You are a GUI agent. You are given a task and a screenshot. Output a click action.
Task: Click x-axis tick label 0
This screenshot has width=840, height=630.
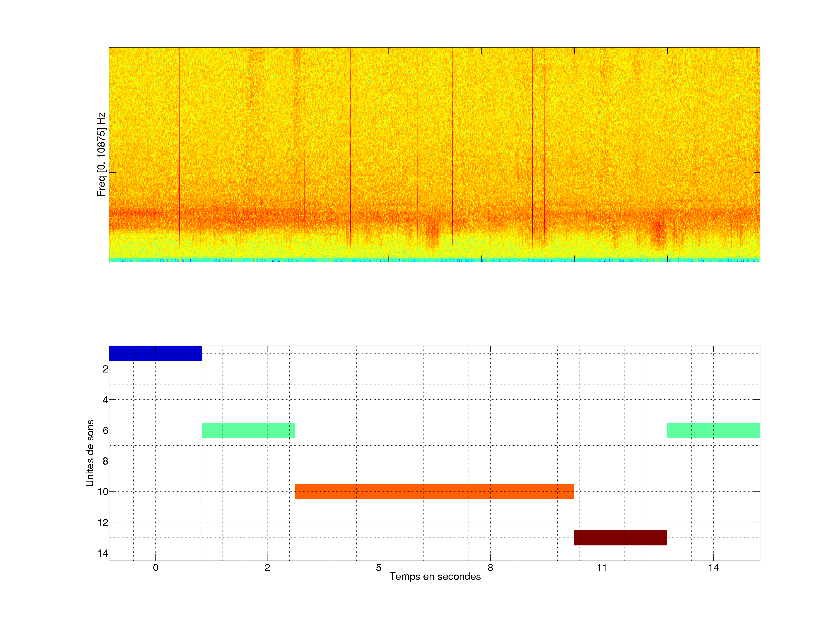(x=156, y=568)
